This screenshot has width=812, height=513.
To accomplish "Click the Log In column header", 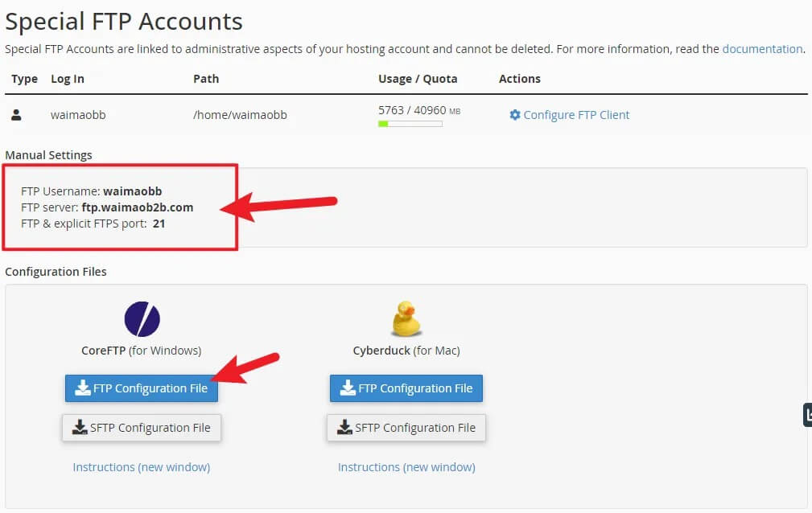I will point(68,79).
